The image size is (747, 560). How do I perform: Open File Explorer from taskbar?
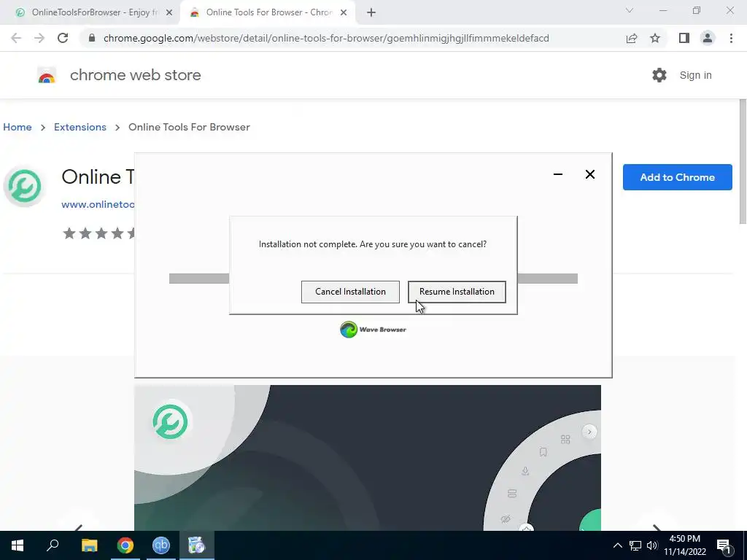(89, 545)
